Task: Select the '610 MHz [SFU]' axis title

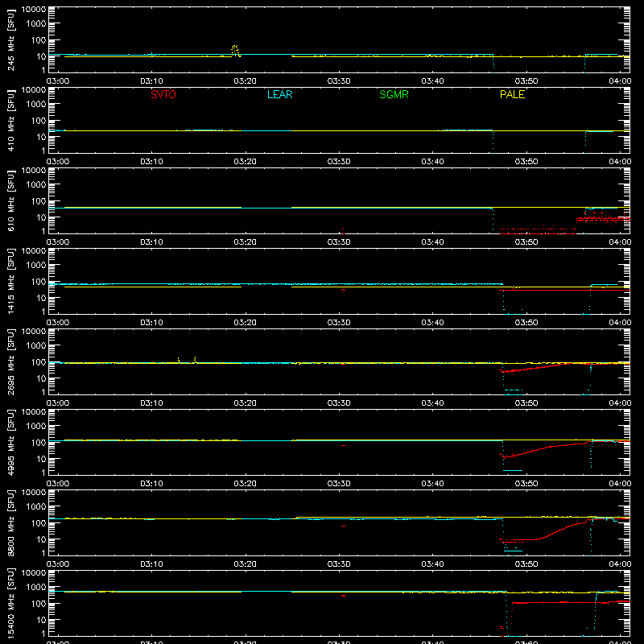Action: point(11,201)
